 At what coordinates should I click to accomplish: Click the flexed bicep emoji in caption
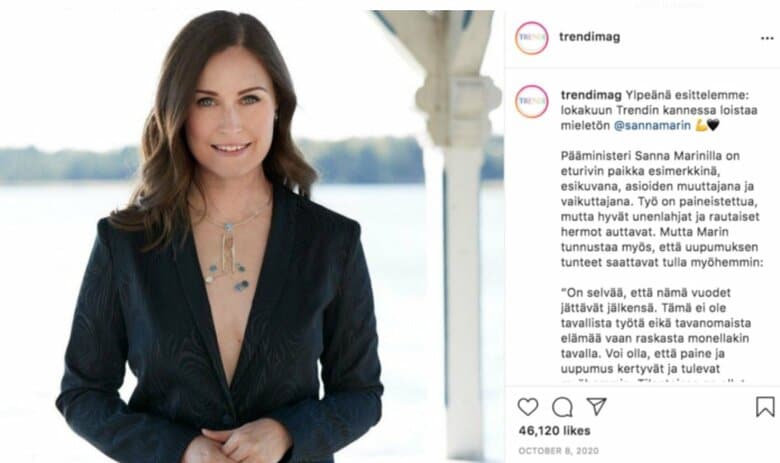click(x=699, y=126)
